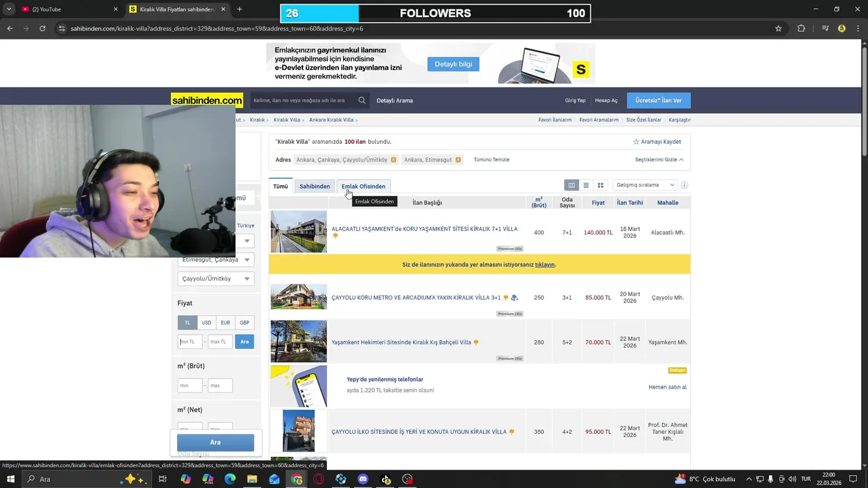The image size is (868, 488).
Task: Click the Ücretsiz İlan Ver button
Action: (658, 100)
